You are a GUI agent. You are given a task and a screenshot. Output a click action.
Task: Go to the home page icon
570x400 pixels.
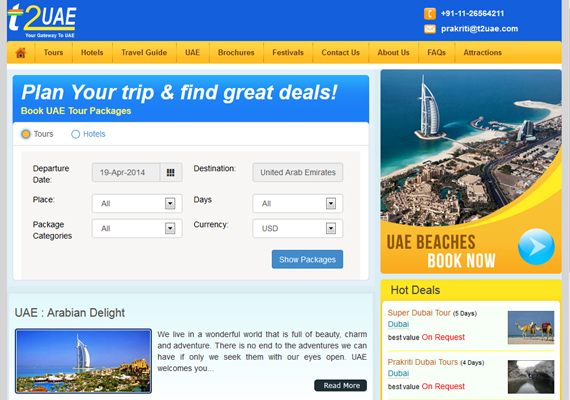coord(21,53)
